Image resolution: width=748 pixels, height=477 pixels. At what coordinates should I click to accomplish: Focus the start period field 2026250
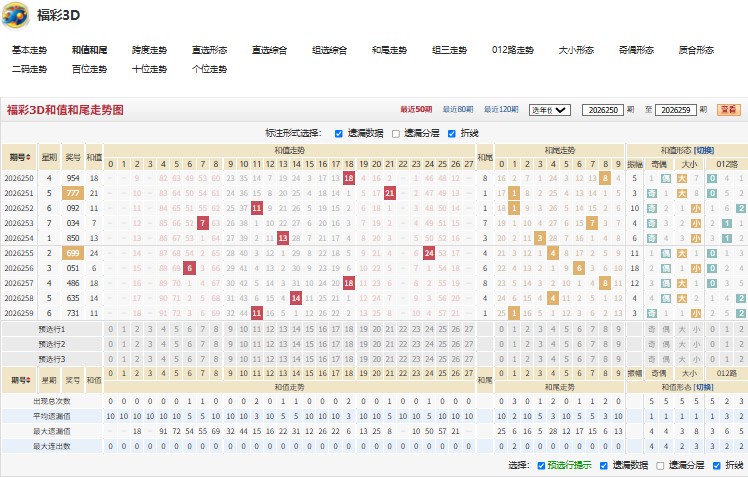pyautogui.click(x=603, y=110)
